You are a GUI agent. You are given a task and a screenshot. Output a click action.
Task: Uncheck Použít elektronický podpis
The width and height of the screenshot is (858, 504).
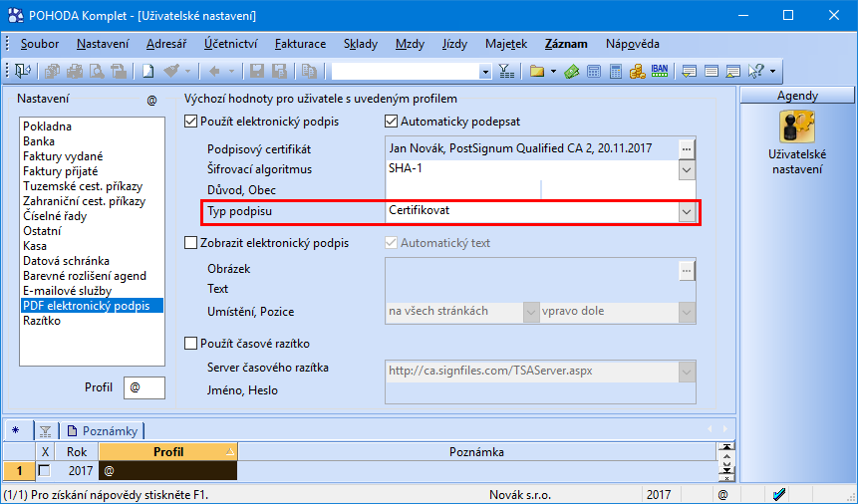point(190,122)
